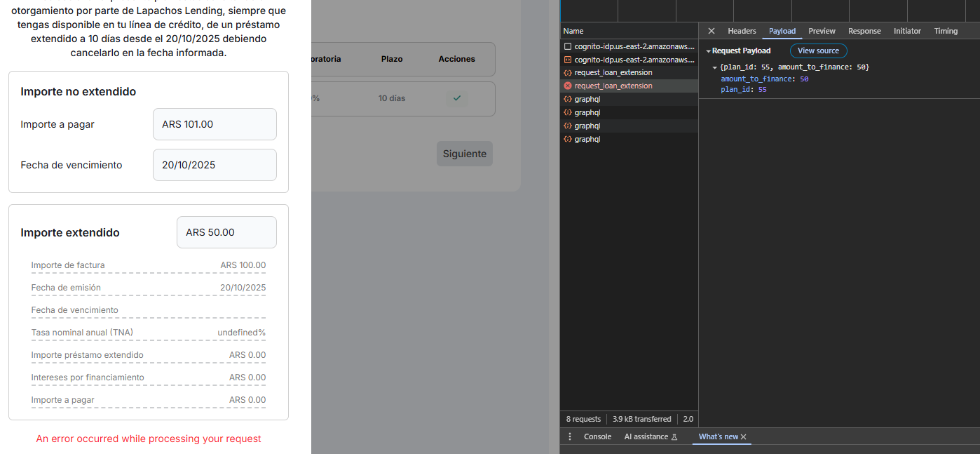Click the View source button
Screen dimensions: 980x454
(x=818, y=51)
